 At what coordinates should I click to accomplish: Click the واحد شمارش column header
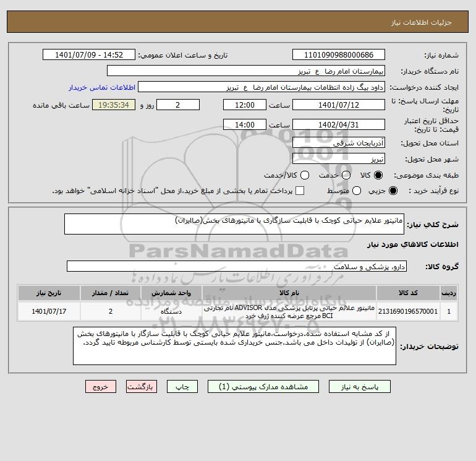pyautogui.click(x=171, y=293)
